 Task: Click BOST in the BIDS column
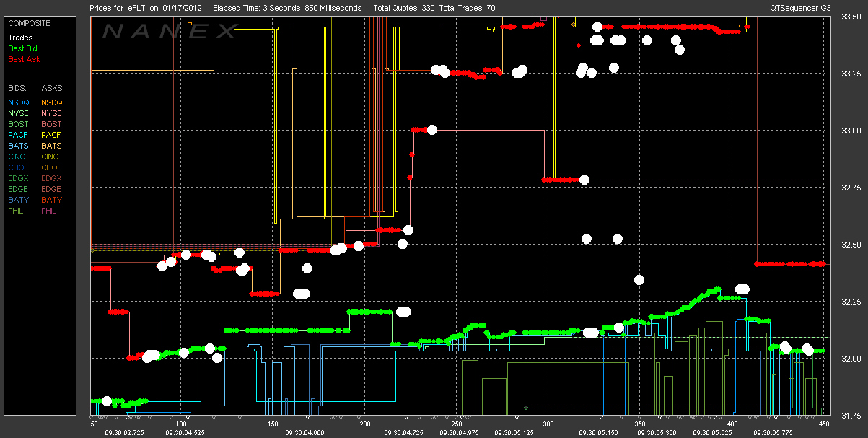click(19, 124)
